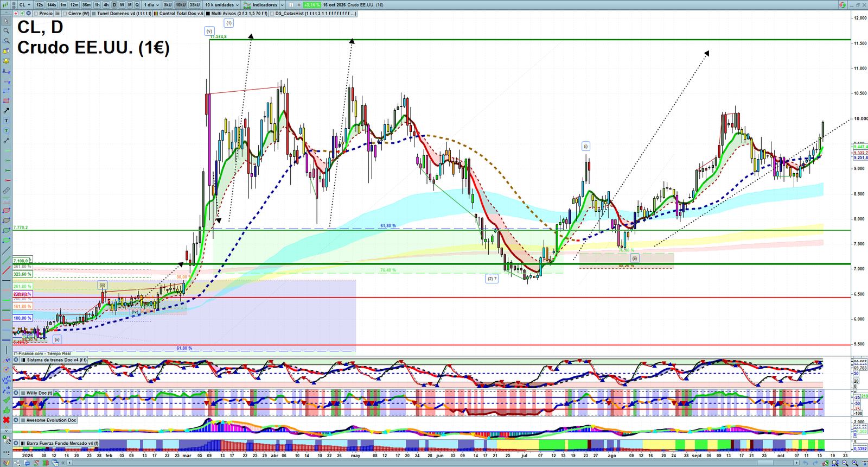Close the Sistema de trenes Doc v4 panel
The image size is (868, 467).
pyautogui.click(x=16, y=359)
